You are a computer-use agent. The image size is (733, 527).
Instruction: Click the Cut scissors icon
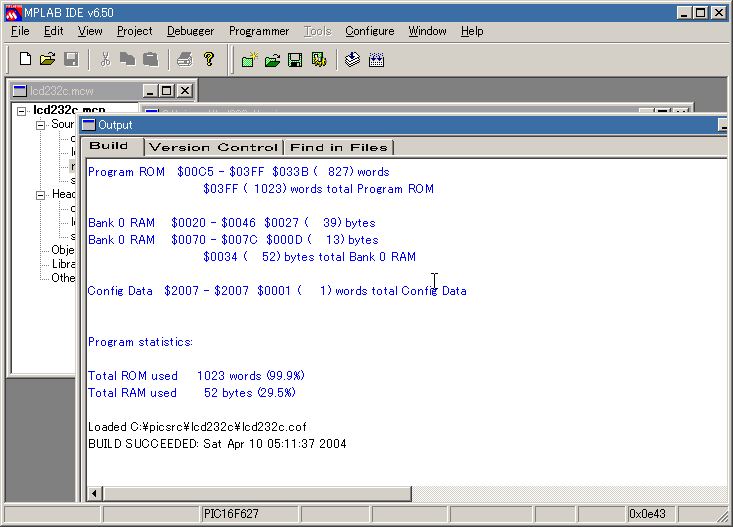(x=106, y=59)
